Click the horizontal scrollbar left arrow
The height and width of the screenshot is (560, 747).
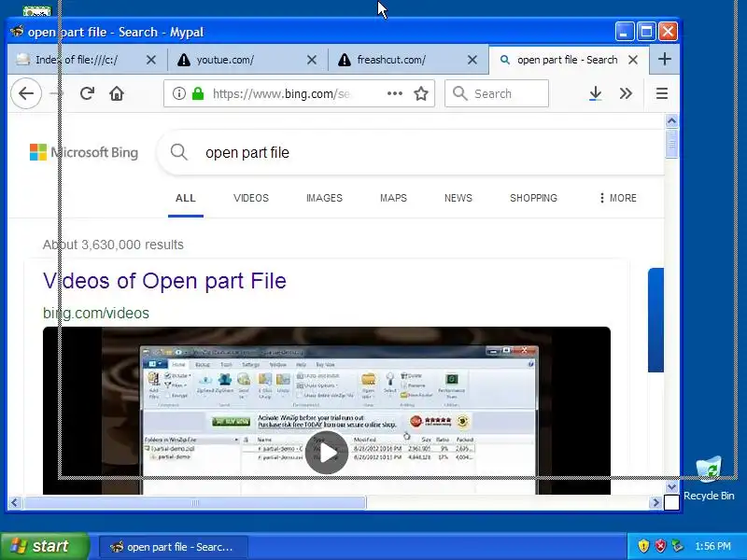14,502
